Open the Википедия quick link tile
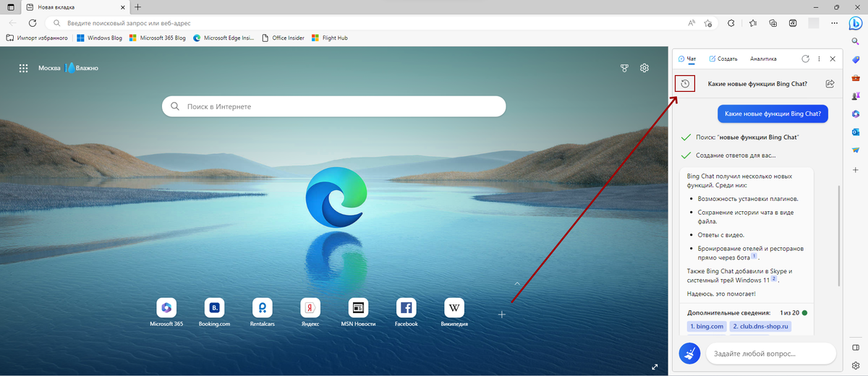 (454, 312)
